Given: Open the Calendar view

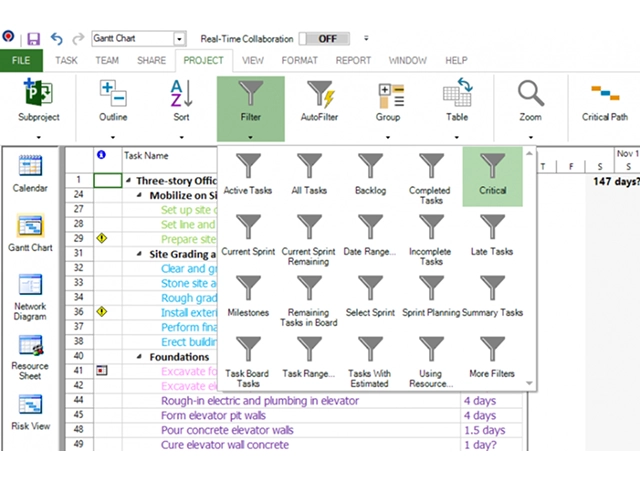Looking at the screenshot, I should point(30,173).
